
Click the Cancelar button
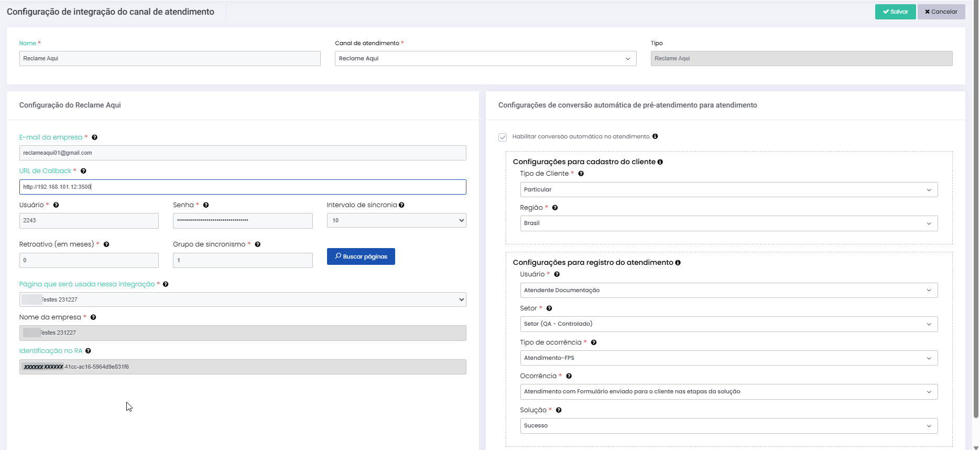[x=941, y=12]
